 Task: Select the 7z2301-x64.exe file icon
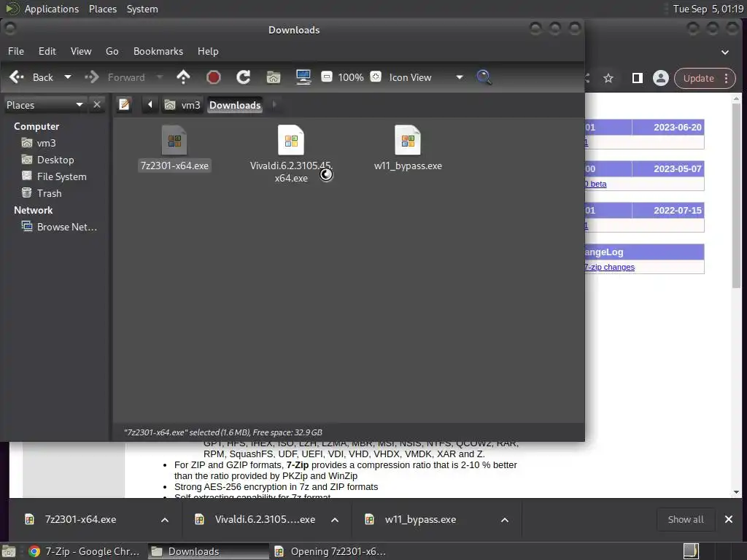(x=174, y=140)
